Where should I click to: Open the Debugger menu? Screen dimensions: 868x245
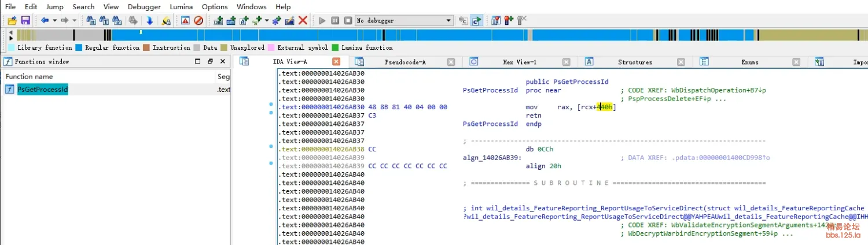point(144,7)
